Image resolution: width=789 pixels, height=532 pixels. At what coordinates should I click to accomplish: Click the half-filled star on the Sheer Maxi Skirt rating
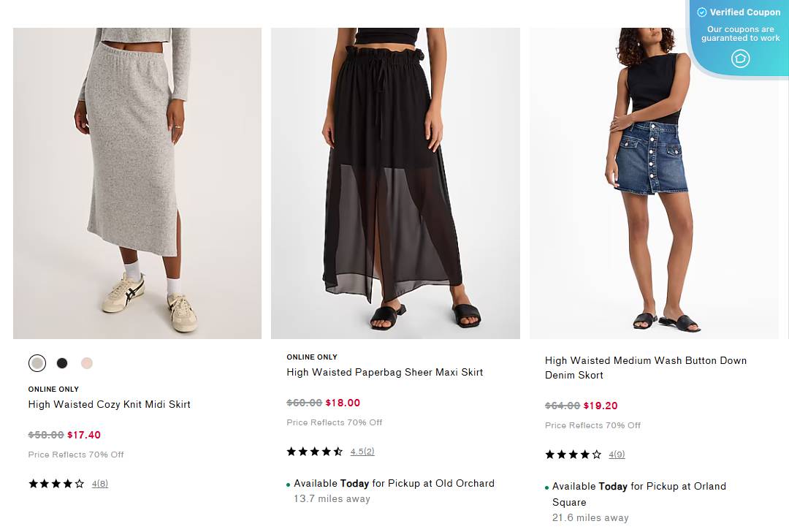[337, 452]
